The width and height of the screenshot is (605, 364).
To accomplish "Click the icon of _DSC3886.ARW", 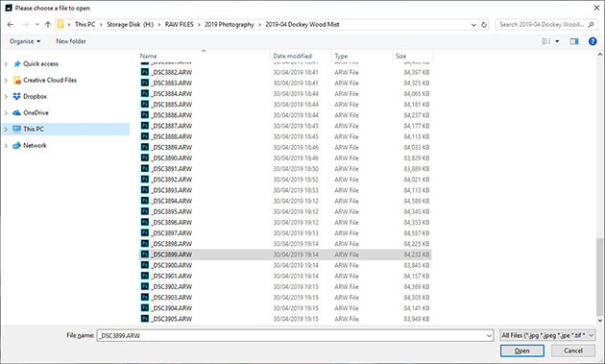I will point(145,115).
